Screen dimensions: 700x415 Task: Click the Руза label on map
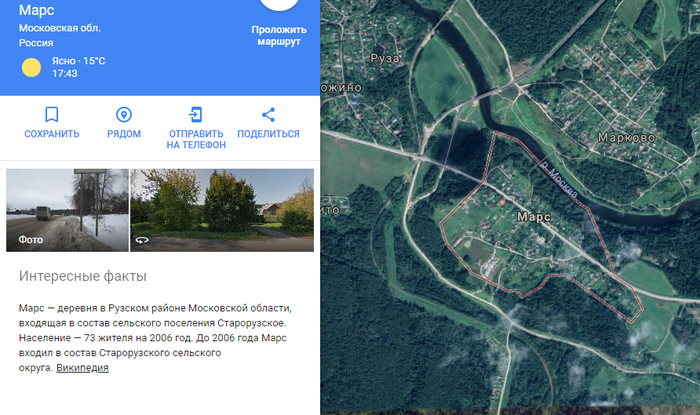[x=385, y=59]
